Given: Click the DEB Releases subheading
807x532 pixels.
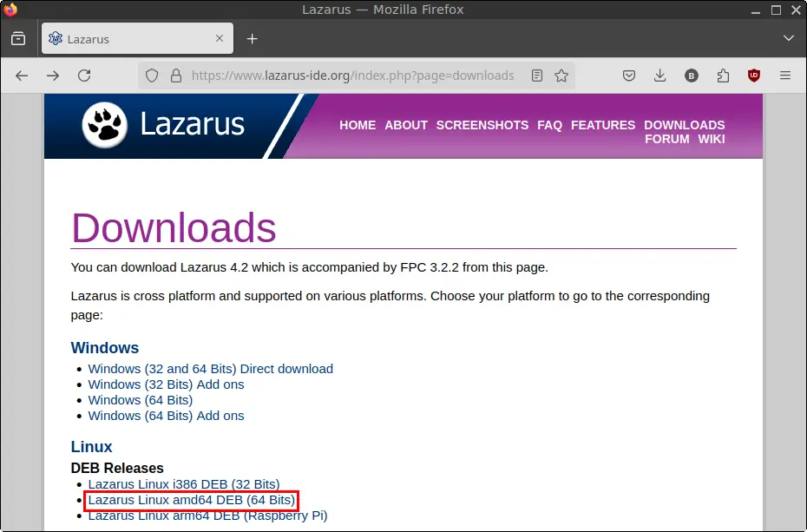Looking at the screenshot, I should click(117, 468).
